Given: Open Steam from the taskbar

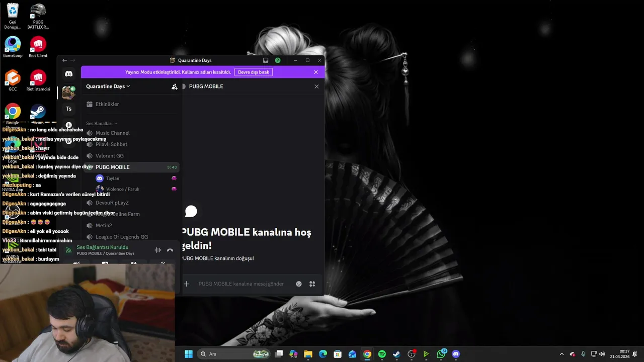Looking at the screenshot, I should pyautogui.click(x=396, y=354).
